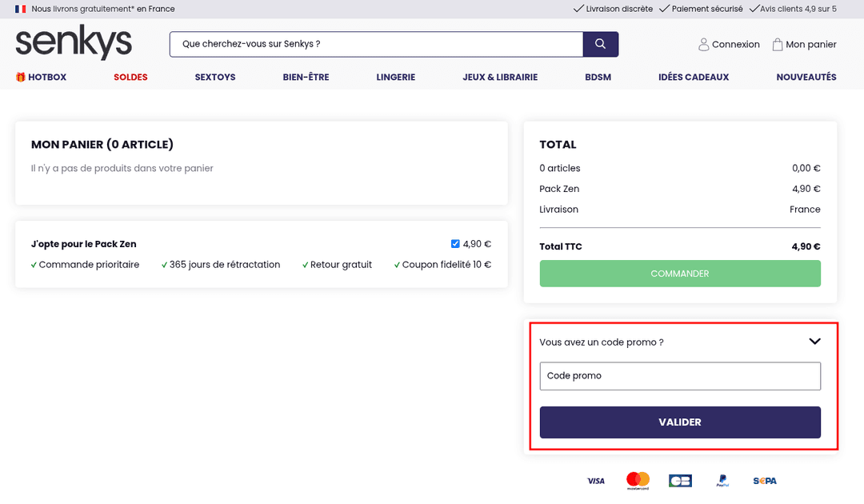Click the CB card logo
864x504 pixels.
click(x=680, y=481)
